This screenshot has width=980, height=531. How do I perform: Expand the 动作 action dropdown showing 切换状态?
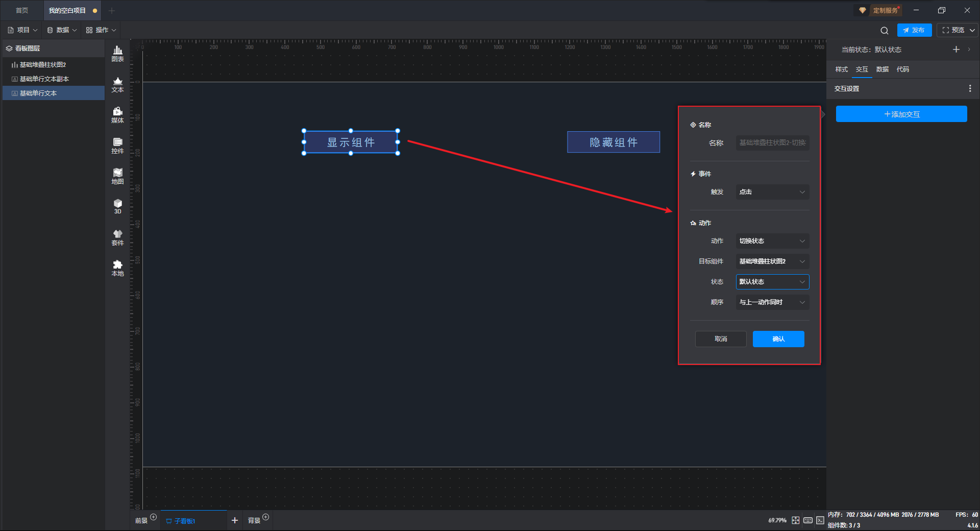tap(772, 241)
